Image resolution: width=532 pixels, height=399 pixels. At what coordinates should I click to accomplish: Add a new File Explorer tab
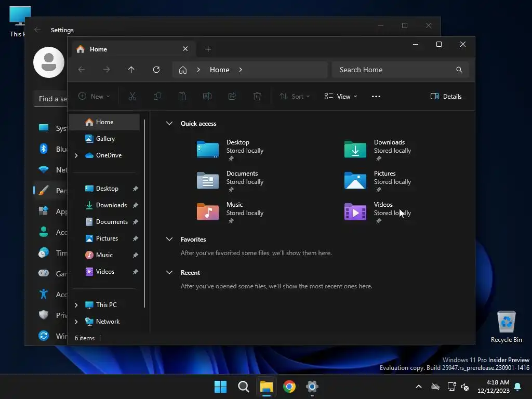coord(208,49)
